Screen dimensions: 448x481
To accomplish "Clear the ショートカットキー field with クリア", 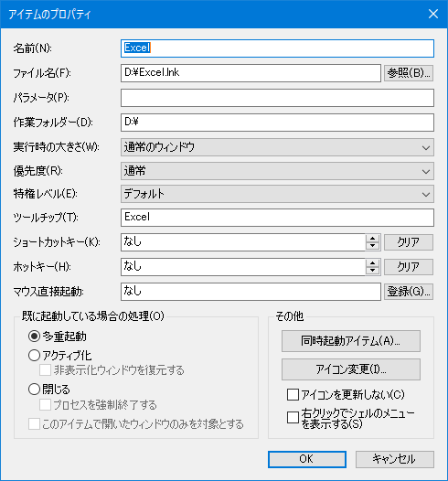I will pos(409,242).
